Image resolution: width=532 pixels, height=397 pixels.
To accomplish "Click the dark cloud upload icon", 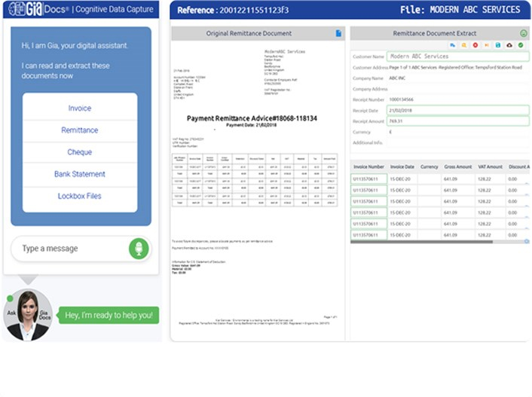I will [509, 45].
